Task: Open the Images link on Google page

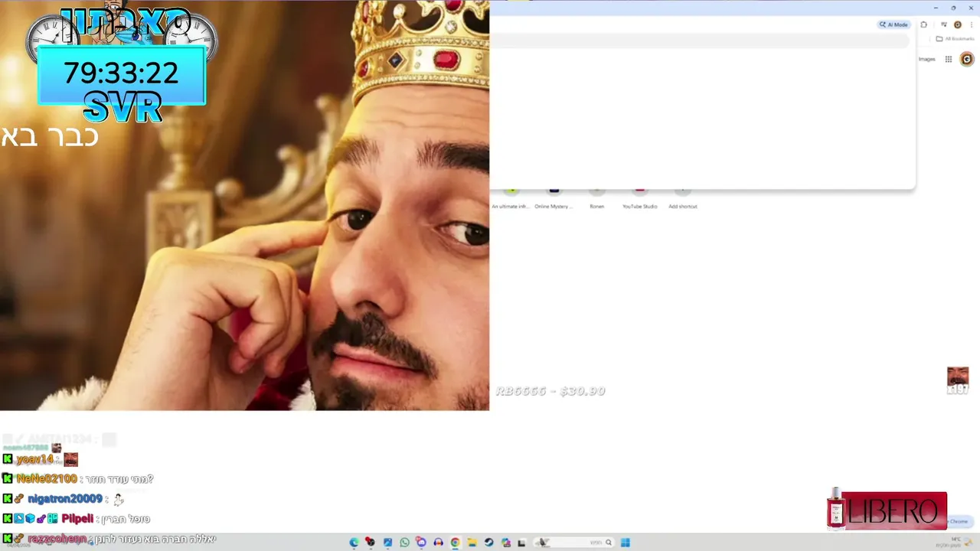Action: pyautogui.click(x=927, y=59)
